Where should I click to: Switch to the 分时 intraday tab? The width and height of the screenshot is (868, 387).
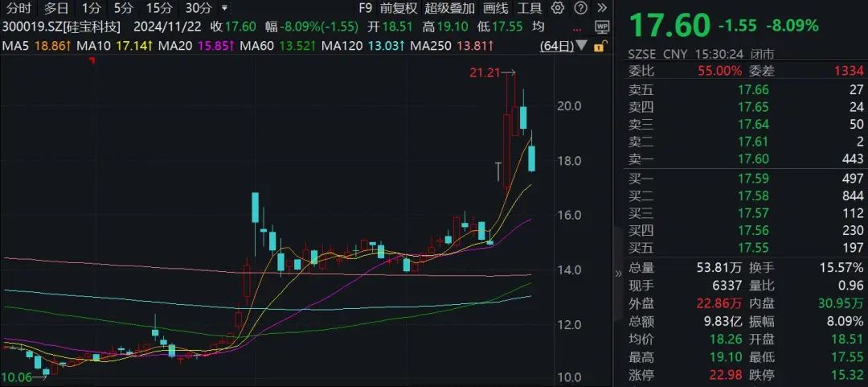coord(20,8)
